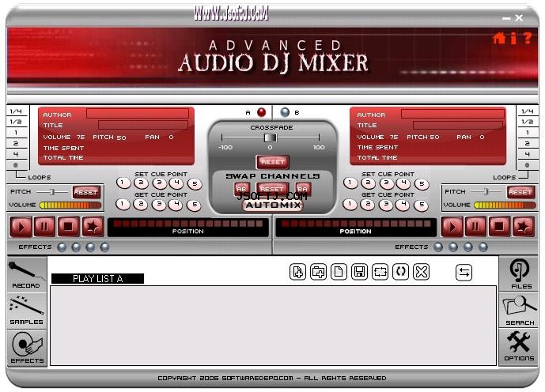Clear playlist with X icon
Image resolution: width=545 pixels, height=392 pixels.
pos(422,272)
